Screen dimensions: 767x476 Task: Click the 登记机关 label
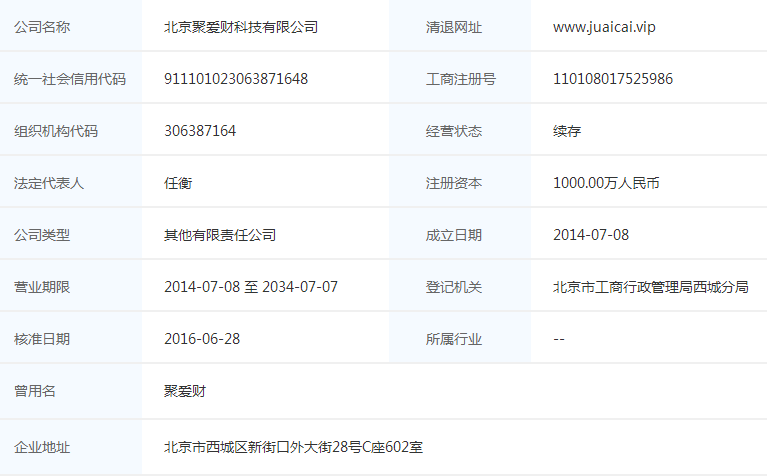[x=453, y=287]
